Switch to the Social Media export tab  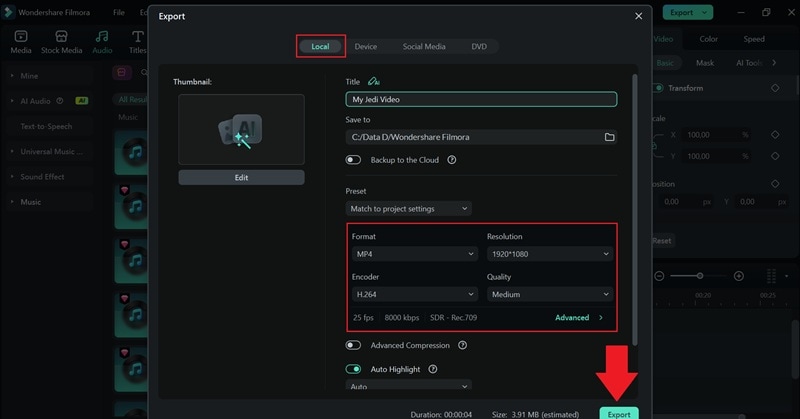[x=423, y=46]
